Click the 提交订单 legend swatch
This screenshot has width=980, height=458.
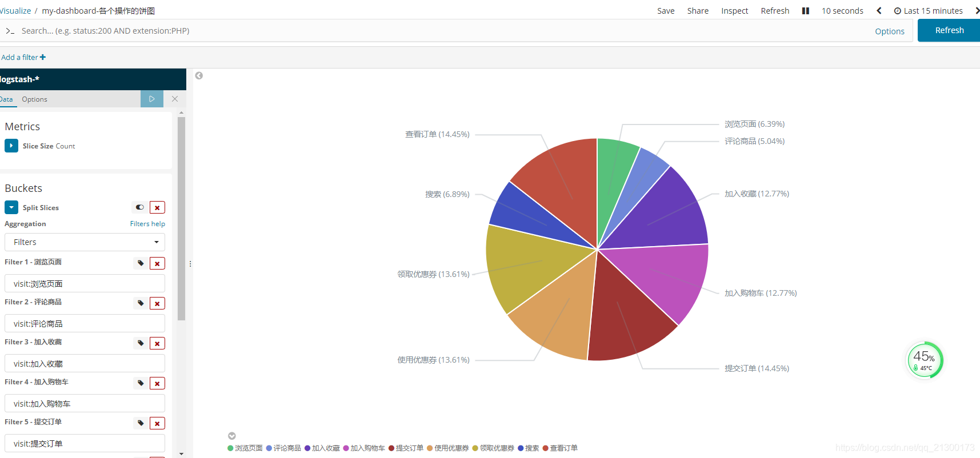tap(391, 448)
